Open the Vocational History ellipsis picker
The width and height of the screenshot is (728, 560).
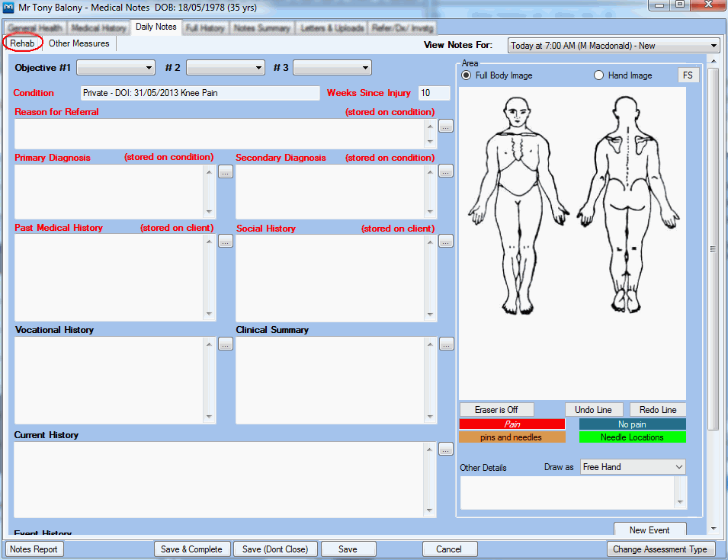tap(225, 344)
